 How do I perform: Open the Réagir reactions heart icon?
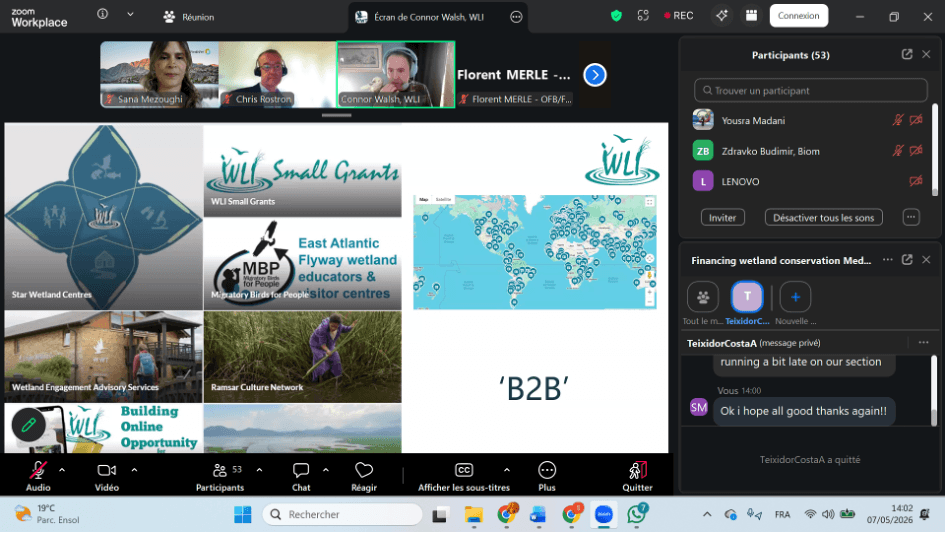pyautogui.click(x=364, y=470)
